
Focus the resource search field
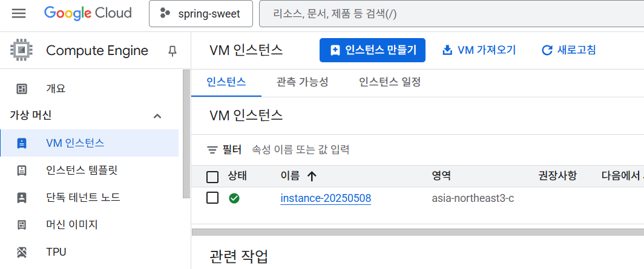pyautogui.click(x=452, y=13)
